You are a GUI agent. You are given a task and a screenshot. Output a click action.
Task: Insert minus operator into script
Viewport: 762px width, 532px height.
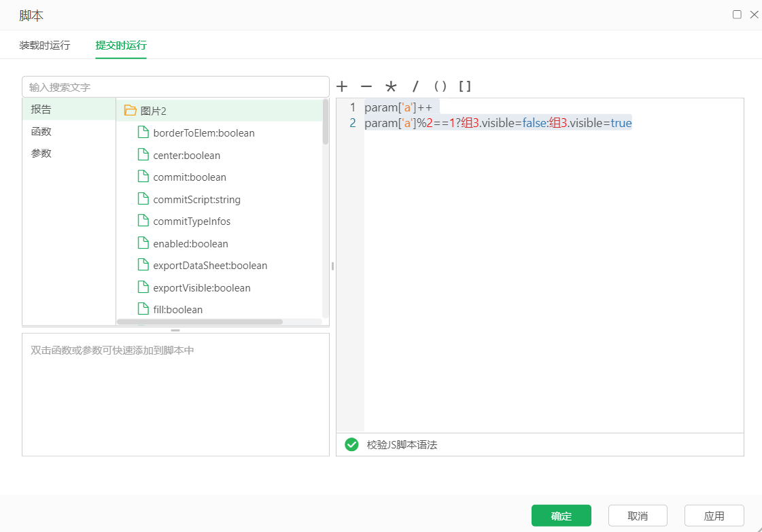coord(366,86)
